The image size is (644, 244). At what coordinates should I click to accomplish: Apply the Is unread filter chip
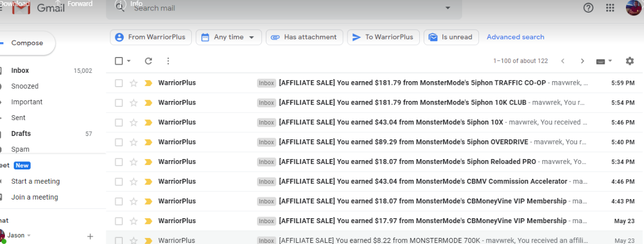pos(451,37)
